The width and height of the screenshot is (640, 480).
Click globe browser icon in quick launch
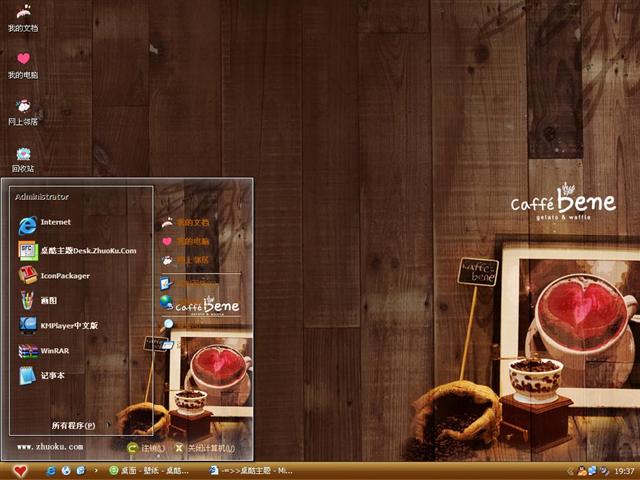coord(66,471)
